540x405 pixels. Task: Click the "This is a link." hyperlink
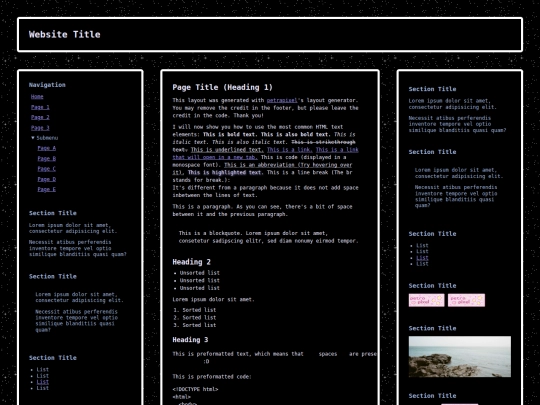[x=290, y=149]
